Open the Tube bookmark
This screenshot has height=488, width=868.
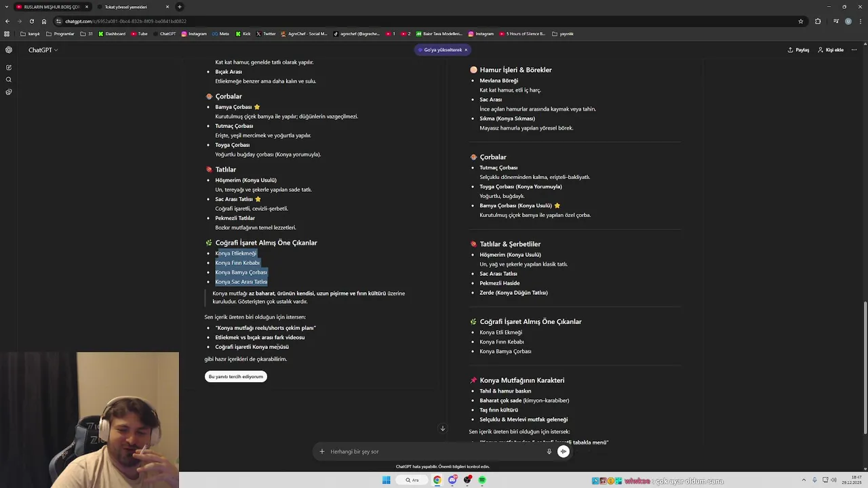139,34
